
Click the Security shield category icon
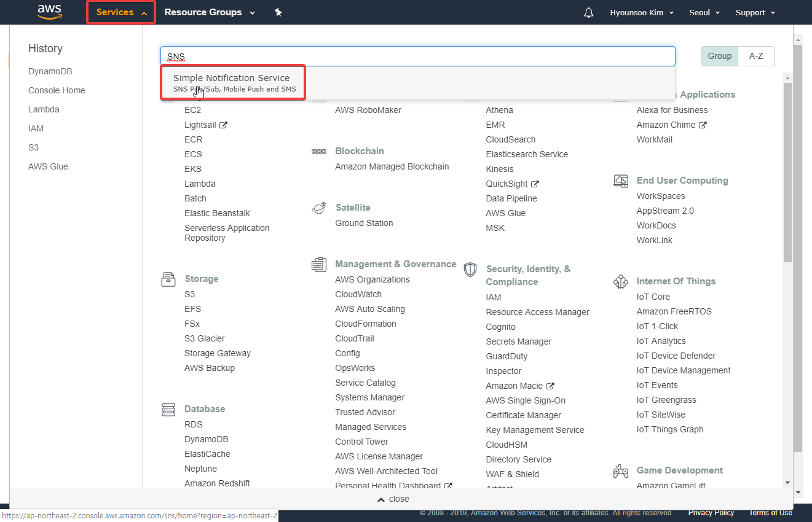470,270
